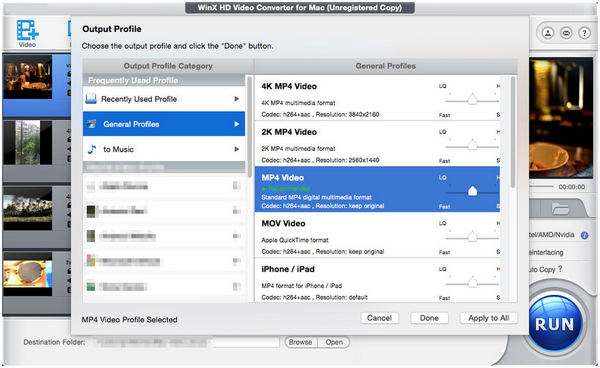Viewport: 600px width, 368px height.
Task: Click the preview playback progress bar
Action: point(541,187)
